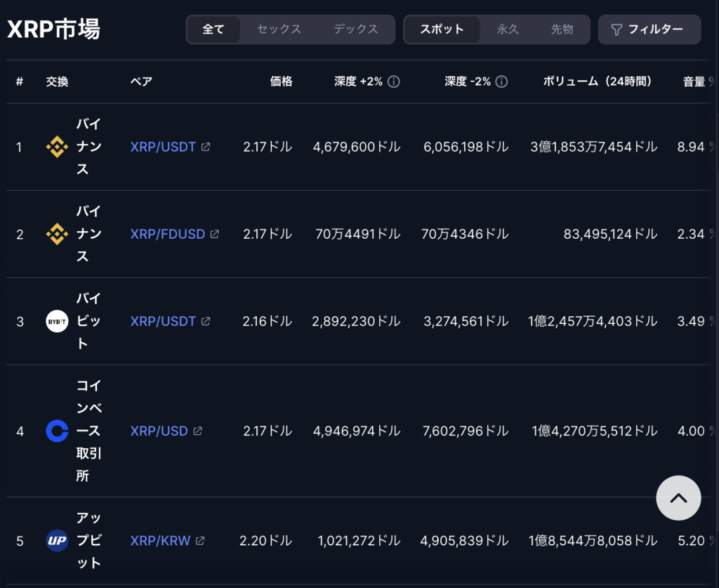Open XRP/USDT pair link for Bybit
The width and height of the screenshot is (719, 588).
[x=163, y=321]
